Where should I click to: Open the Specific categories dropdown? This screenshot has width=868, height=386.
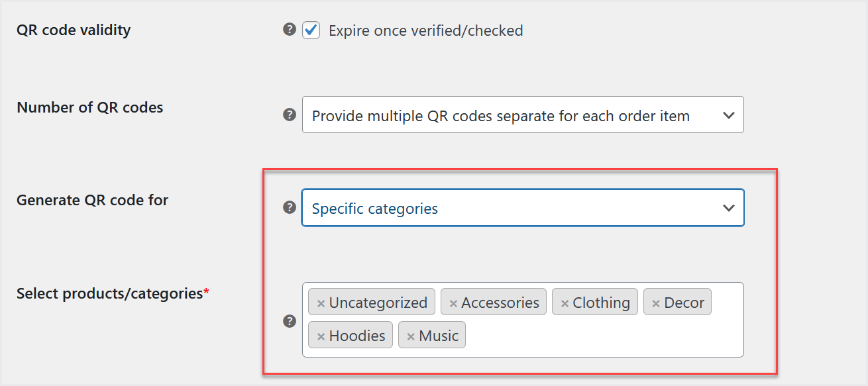(x=523, y=208)
